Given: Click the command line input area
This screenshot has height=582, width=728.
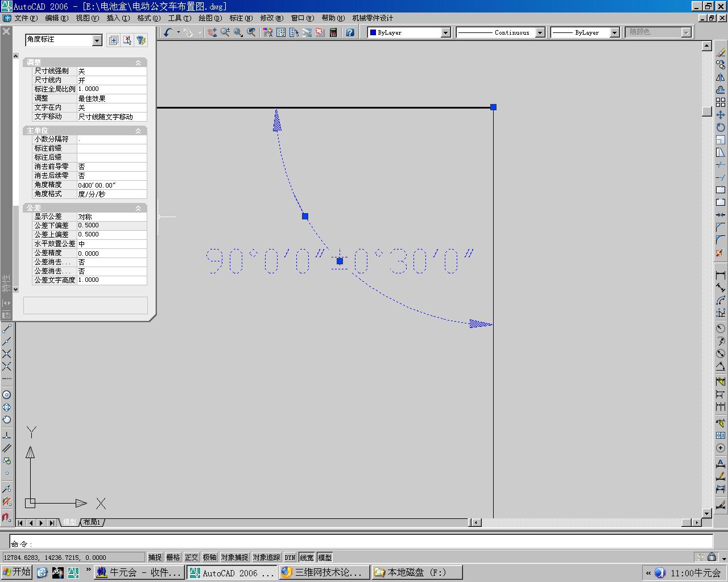Looking at the screenshot, I should coord(361,541).
